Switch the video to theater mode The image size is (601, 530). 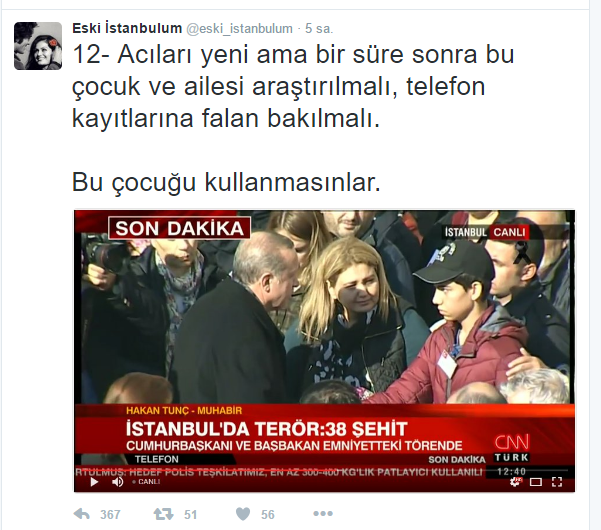(x=536, y=482)
